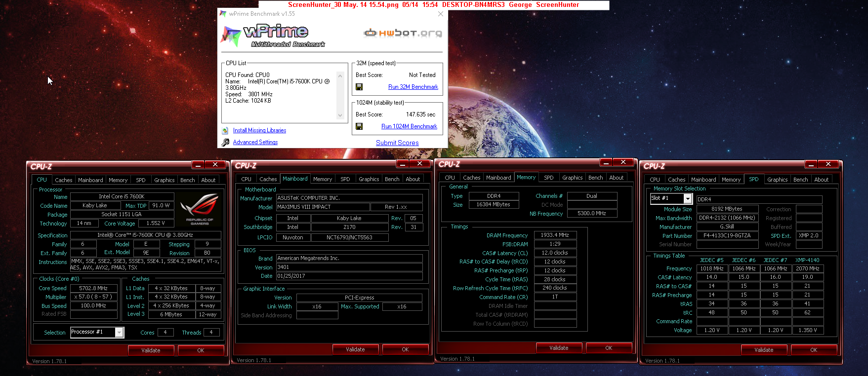Image resolution: width=868 pixels, height=376 pixels.
Task: Click the Bus Speed value 100.0 MHz
Action: pos(93,306)
